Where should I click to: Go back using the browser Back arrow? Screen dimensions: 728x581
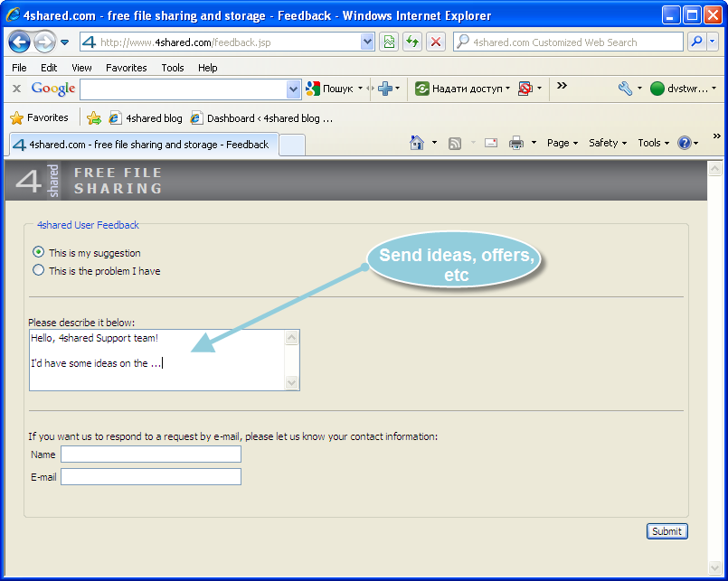tap(20, 42)
